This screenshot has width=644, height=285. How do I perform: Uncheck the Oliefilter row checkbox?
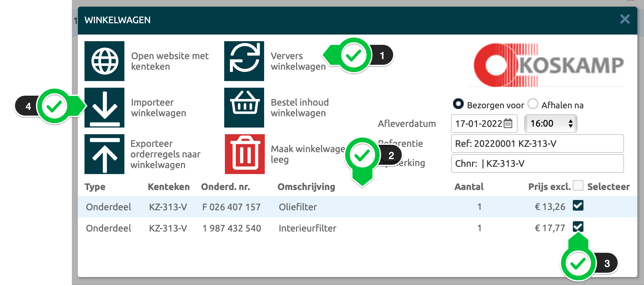578,206
